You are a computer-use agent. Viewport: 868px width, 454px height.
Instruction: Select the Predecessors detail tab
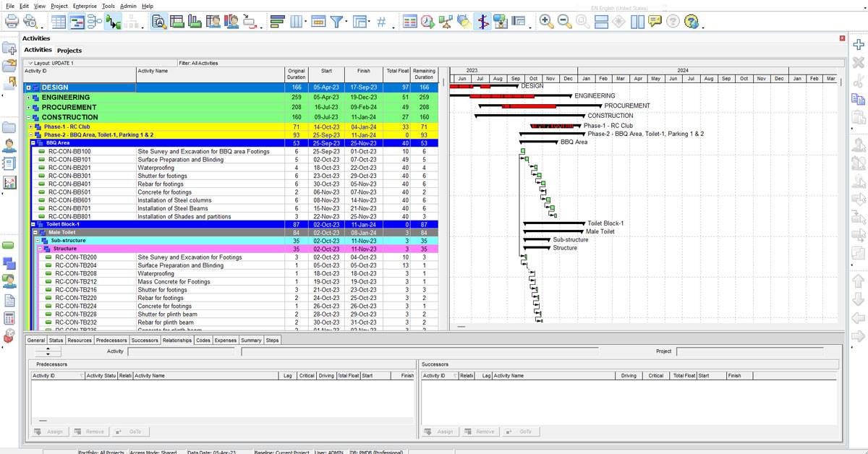pyautogui.click(x=111, y=340)
